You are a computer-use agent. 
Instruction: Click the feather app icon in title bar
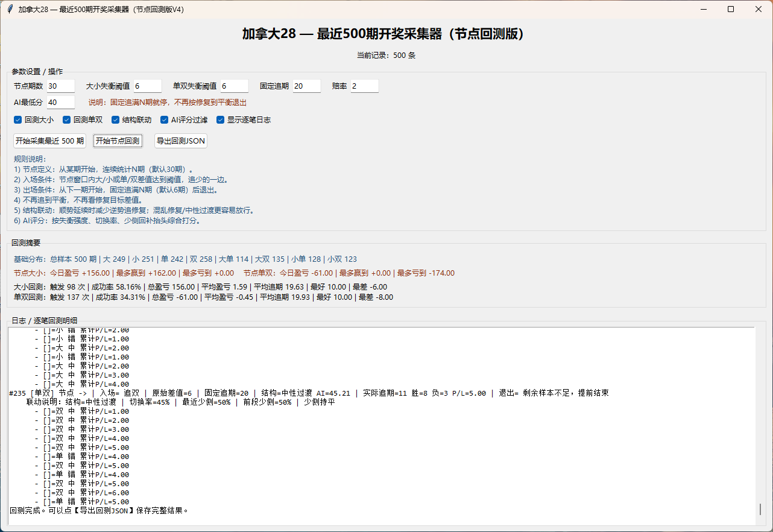(10, 9)
